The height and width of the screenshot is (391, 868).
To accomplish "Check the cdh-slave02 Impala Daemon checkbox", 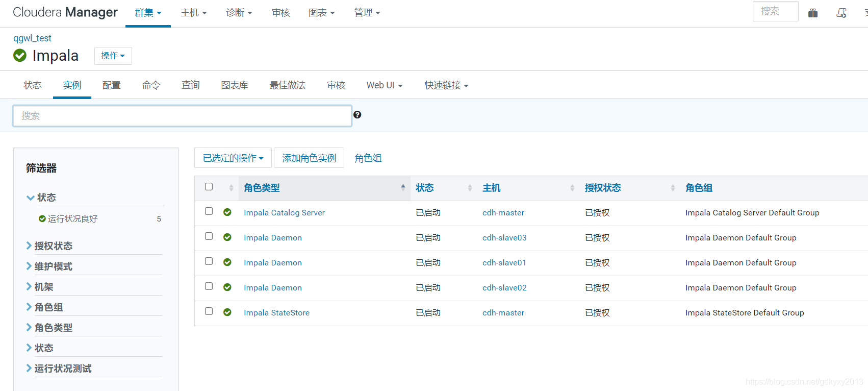I will [x=209, y=286].
